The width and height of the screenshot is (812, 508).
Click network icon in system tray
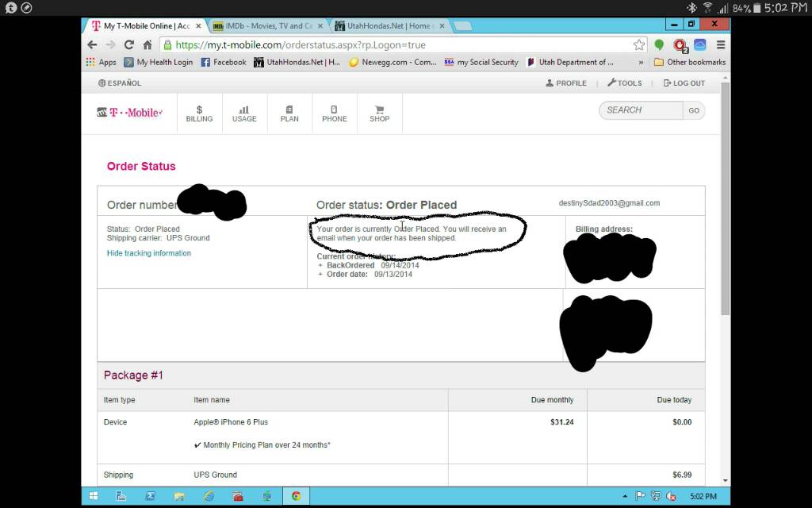click(x=656, y=496)
